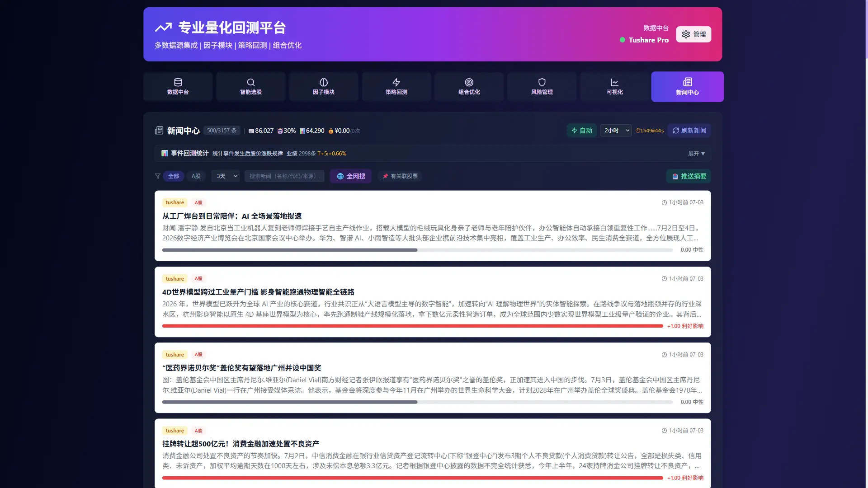This screenshot has height=488, width=868.
Task: Toggle the 有关联股票 pin filter
Action: (400, 176)
